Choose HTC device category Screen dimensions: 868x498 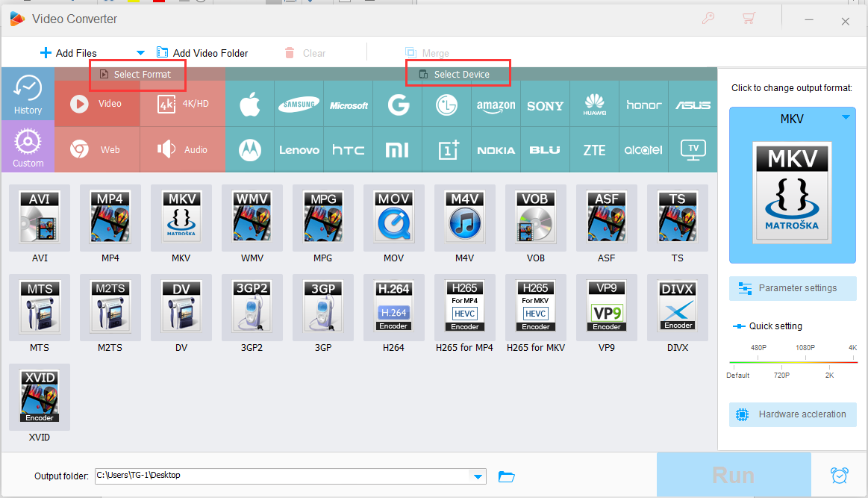pyautogui.click(x=349, y=149)
